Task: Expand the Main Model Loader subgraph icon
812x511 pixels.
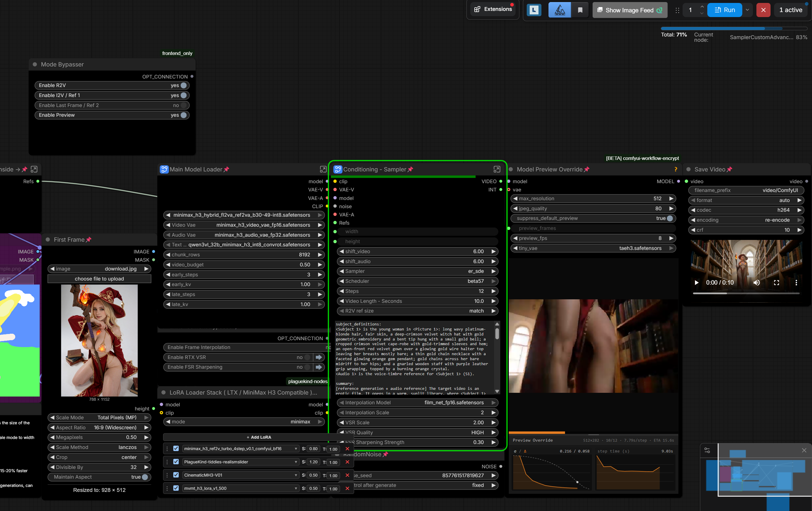Action: pyautogui.click(x=323, y=169)
